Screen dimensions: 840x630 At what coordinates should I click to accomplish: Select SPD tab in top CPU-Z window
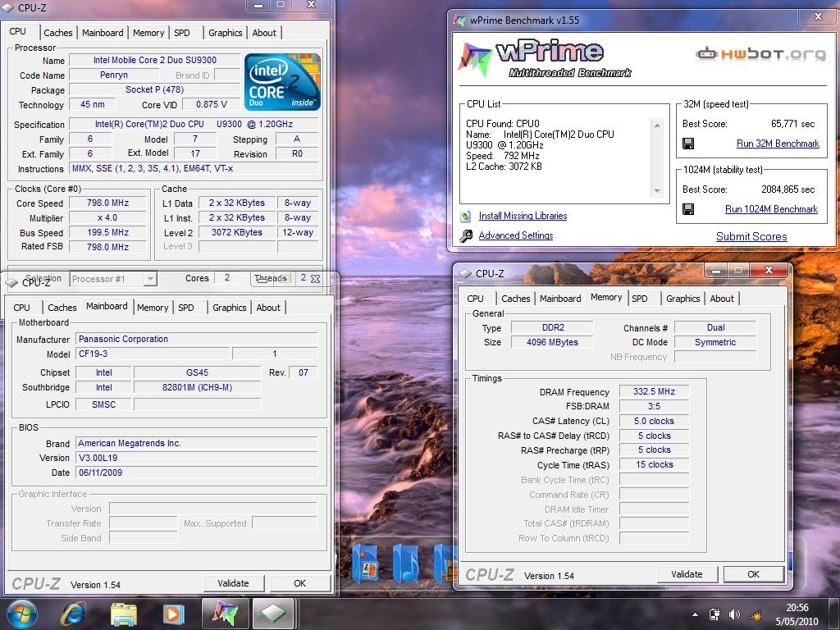point(182,33)
